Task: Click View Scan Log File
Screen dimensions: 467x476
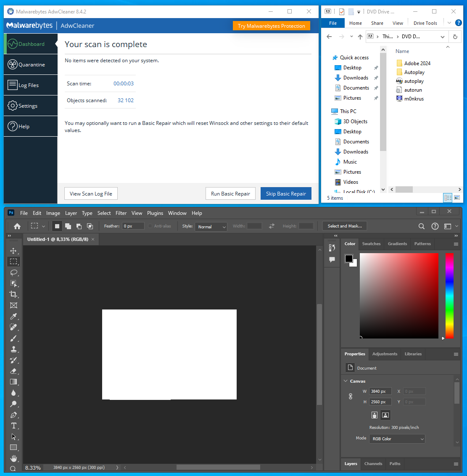Action: [91, 193]
